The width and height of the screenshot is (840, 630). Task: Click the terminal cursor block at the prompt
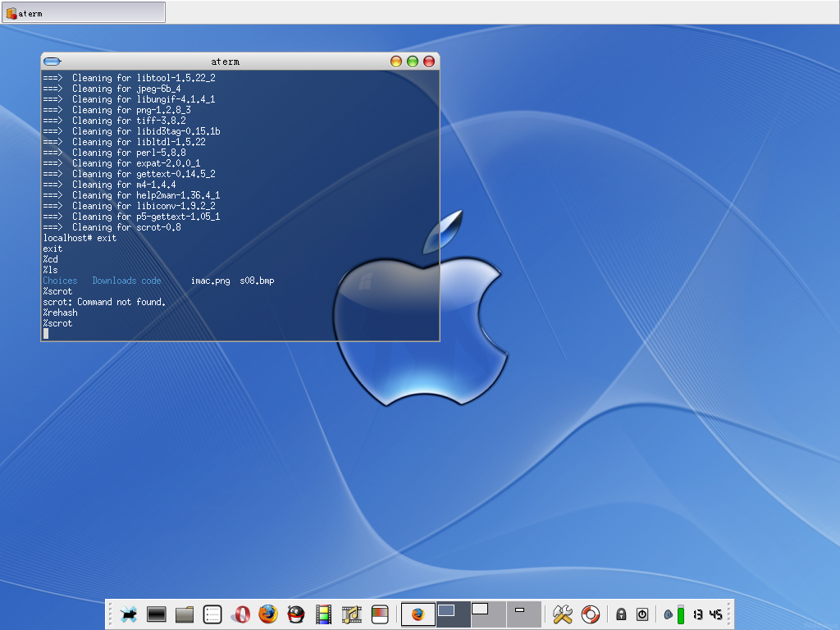click(x=46, y=334)
